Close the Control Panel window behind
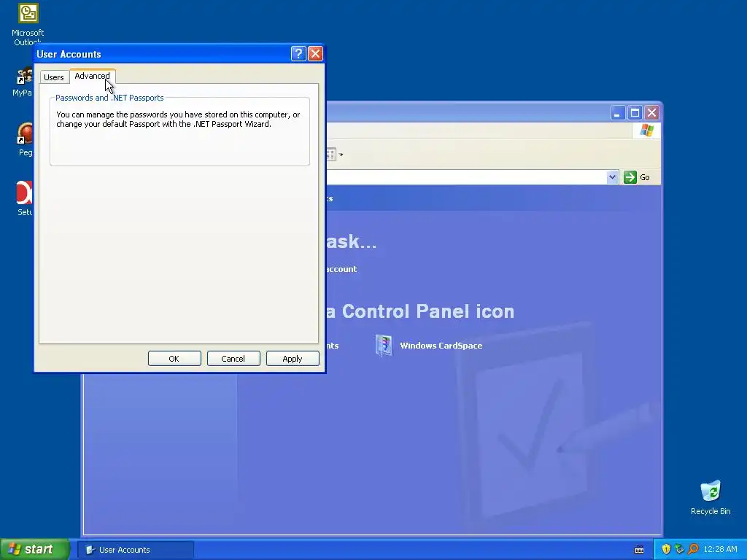The width and height of the screenshot is (747, 560). [651, 113]
